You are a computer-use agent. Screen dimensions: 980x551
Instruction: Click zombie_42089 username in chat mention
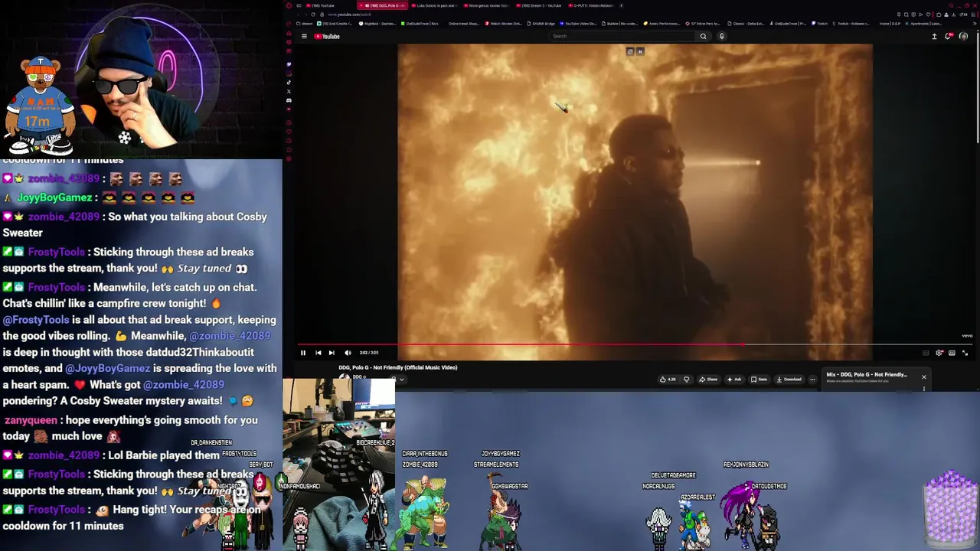tap(230, 336)
